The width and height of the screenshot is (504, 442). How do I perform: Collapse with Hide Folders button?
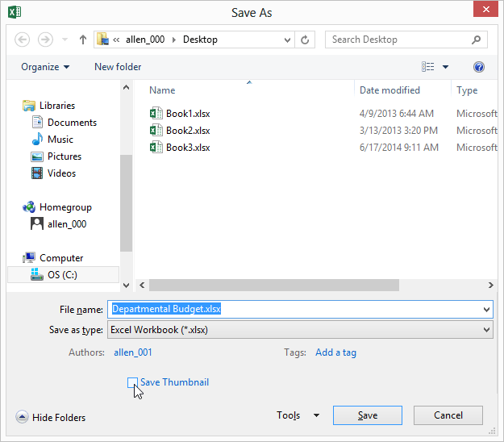51,417
